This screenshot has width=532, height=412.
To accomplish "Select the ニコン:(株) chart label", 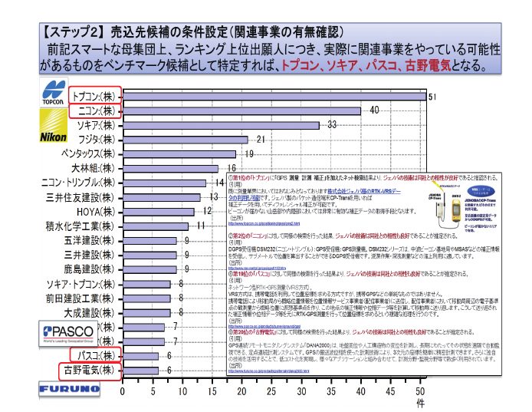I will click(x=97, y=110).
